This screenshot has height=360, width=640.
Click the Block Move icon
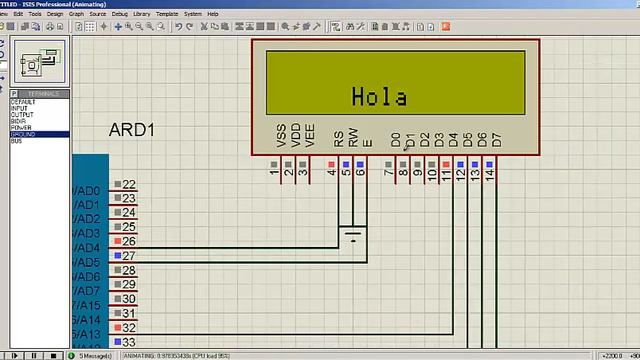(x=249, y=27)
